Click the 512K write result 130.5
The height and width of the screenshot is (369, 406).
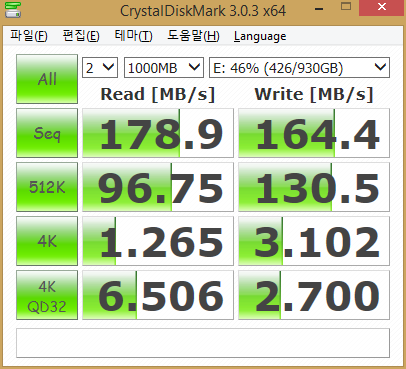(314, 187)
